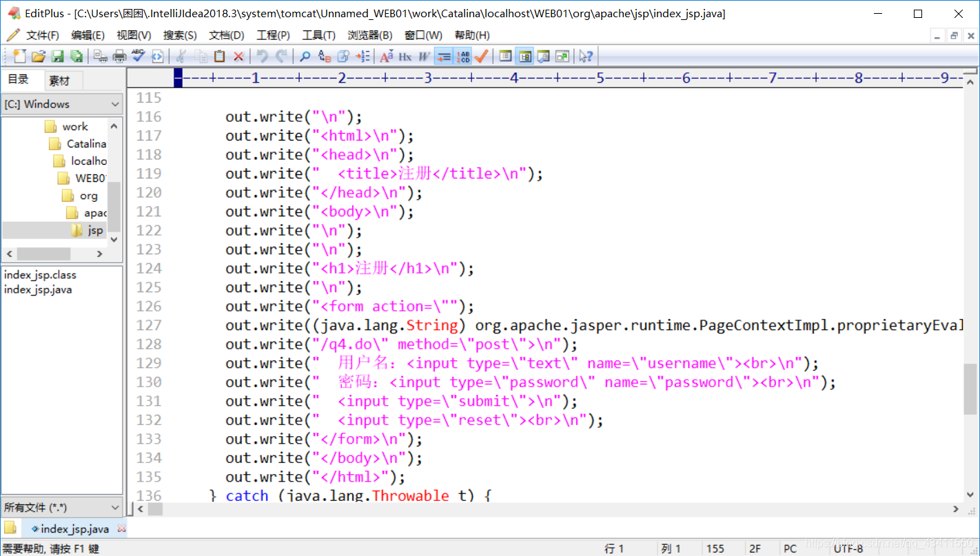The image size is (980, 556).
Task: Click directory tree scroll down arrow
Action: 114,240
